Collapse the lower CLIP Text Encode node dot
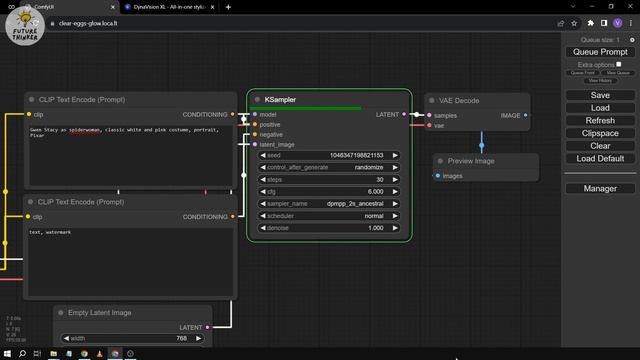The width and height of the screenshot is (640, 360). coord(31,202)
